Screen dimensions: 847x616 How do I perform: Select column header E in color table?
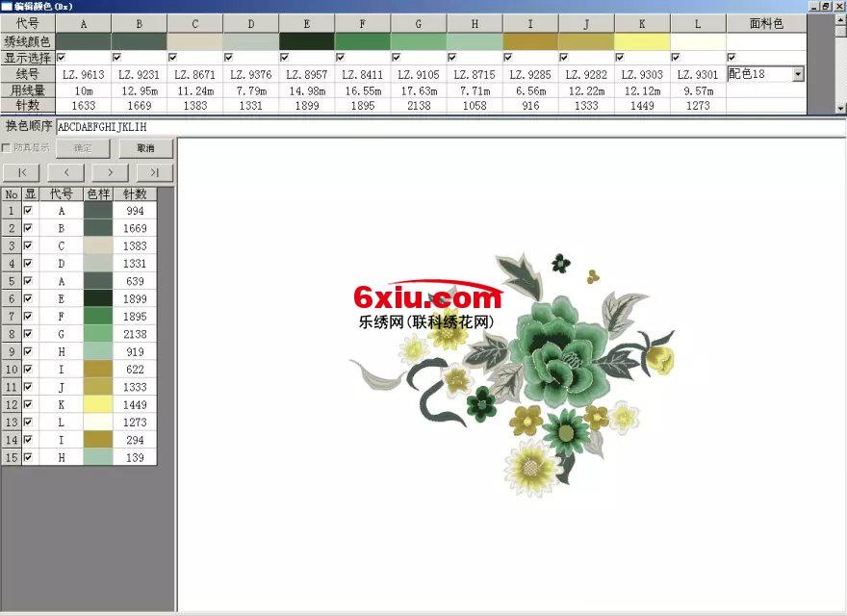pos(307,23)
